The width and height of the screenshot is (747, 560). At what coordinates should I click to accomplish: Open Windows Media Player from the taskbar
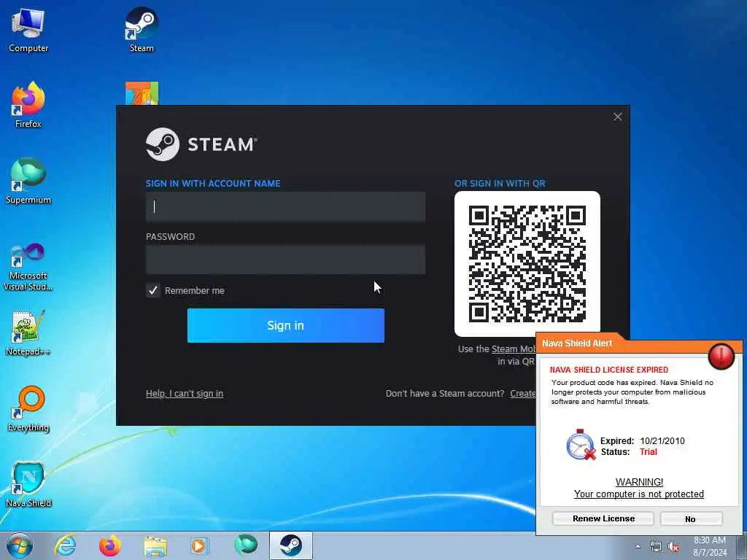[199, 545]
